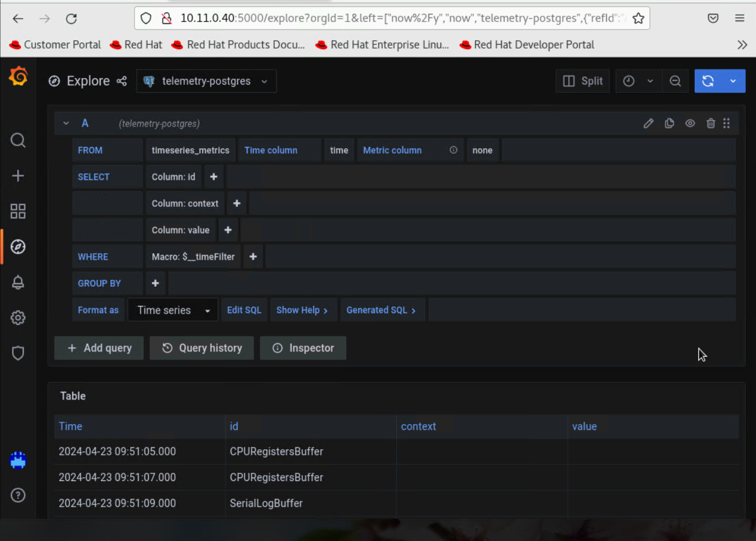This screenshot has width=756, height=541.
Task: Toggle query A visibility eye icon
Action: 690,124
